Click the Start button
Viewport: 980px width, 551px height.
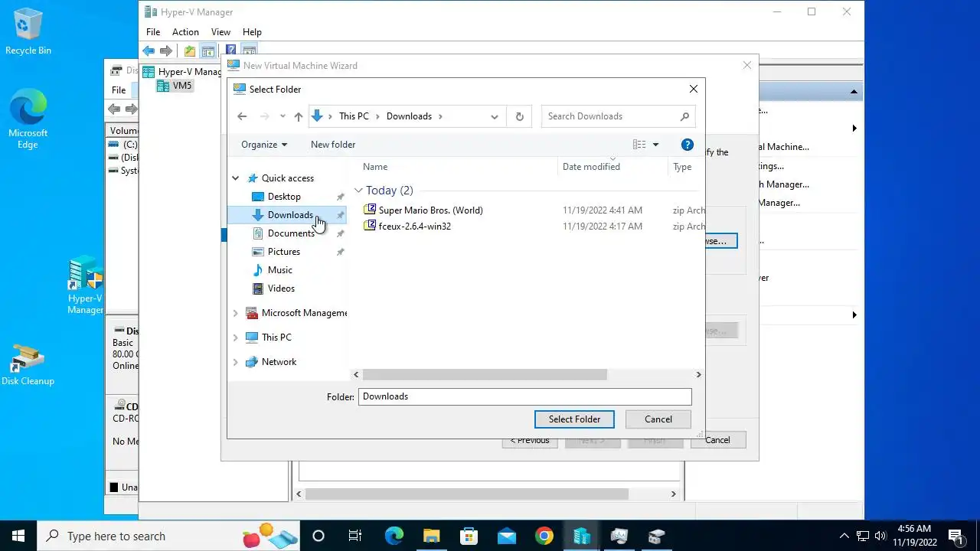click(18, 536)
